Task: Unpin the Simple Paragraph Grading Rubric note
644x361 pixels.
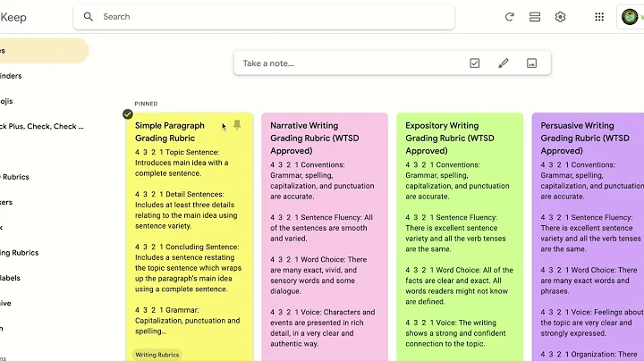Action: click(x=237, y=126)
